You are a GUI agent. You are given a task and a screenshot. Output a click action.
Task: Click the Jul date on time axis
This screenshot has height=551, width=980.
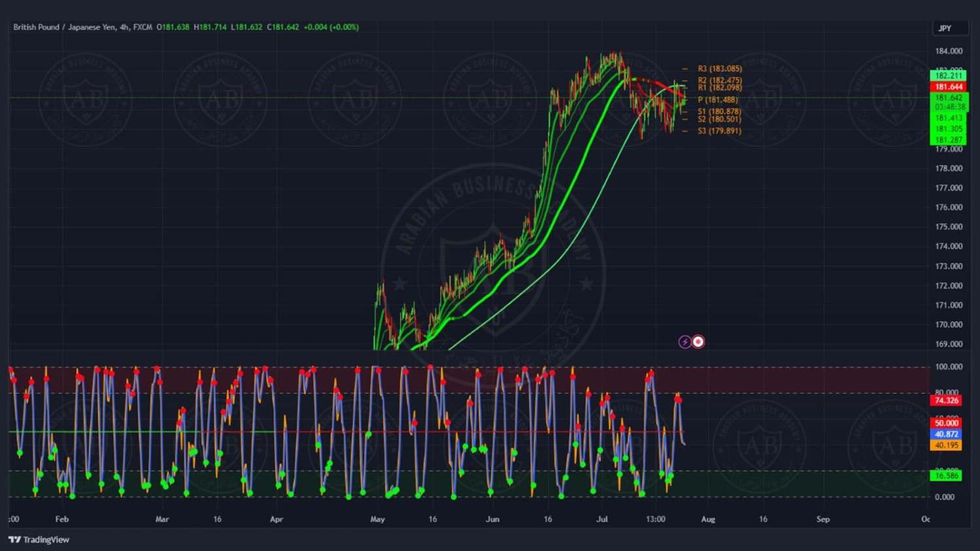(602, 520)
